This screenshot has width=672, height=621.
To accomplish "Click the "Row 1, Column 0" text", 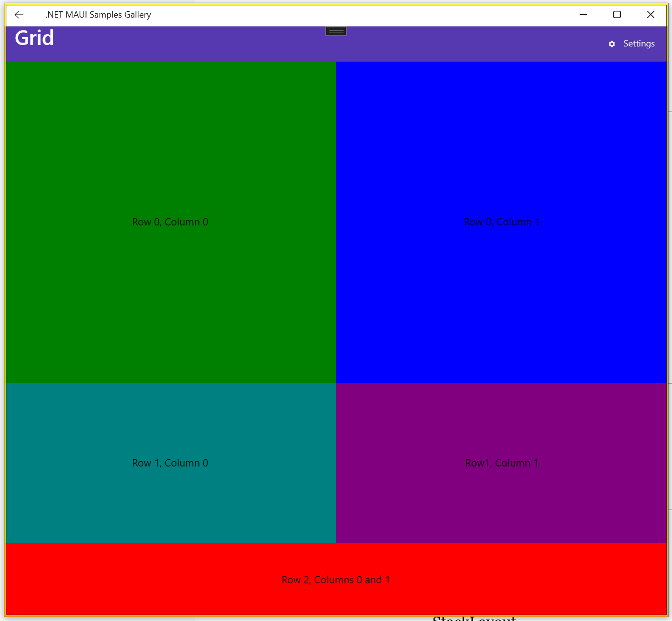I will (x=170, y=463).
